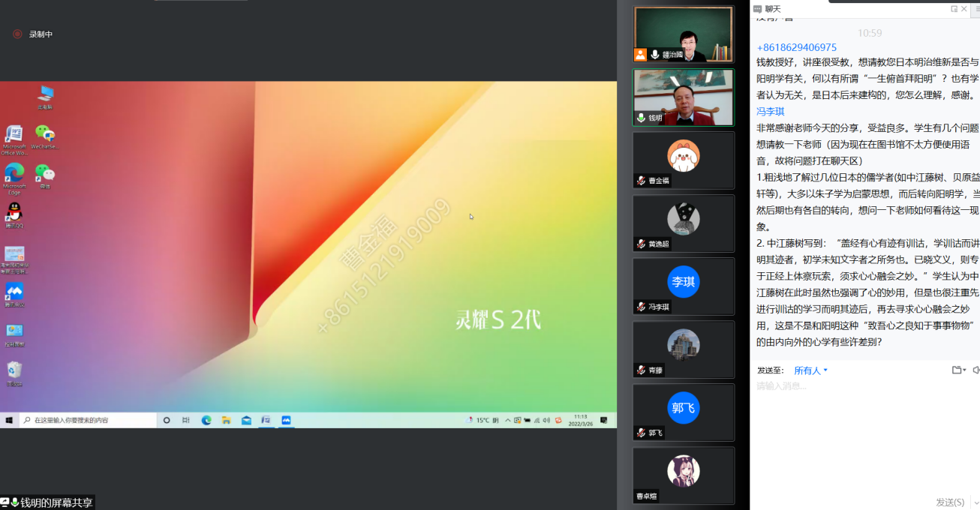The image size is (980, 510).
Task: Click the send (发送) button
Action: 950,502
